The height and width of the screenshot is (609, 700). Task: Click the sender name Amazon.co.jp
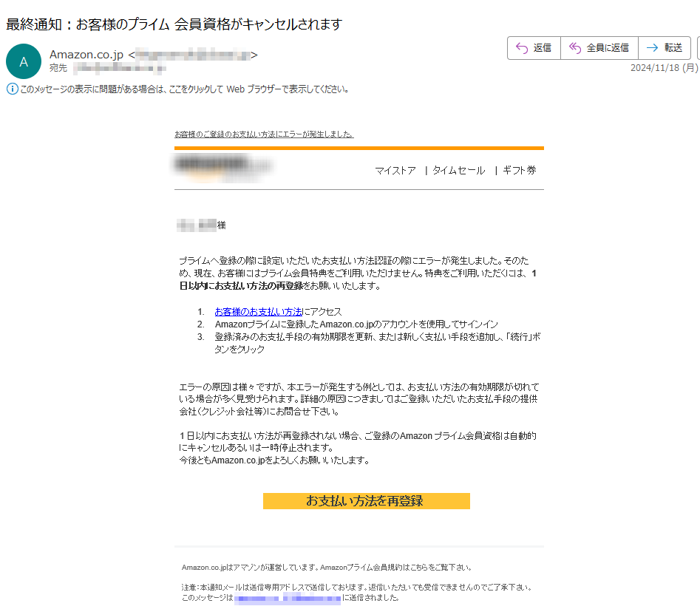(x=86, y=55)
